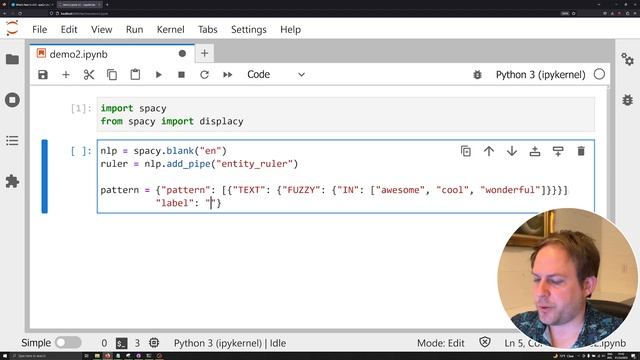
Task: Click the notebook trust shield icon
Action: (x=484, y=342)
